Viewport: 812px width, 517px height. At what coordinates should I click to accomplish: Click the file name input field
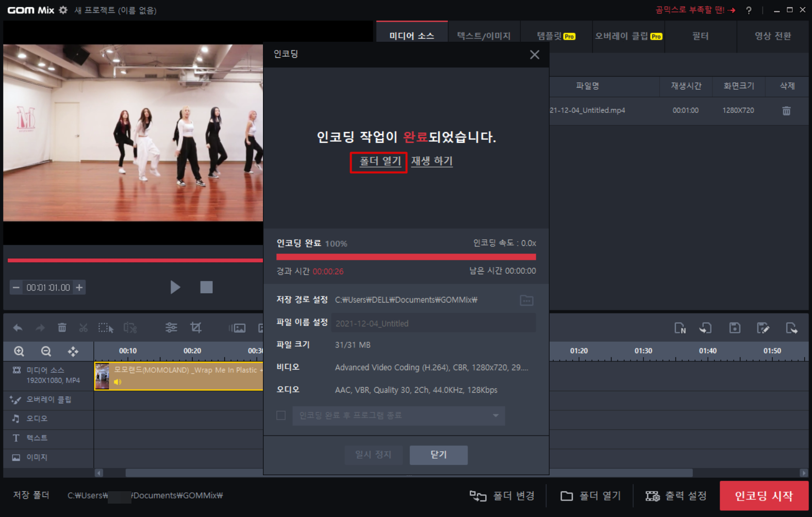coord(434,323)
